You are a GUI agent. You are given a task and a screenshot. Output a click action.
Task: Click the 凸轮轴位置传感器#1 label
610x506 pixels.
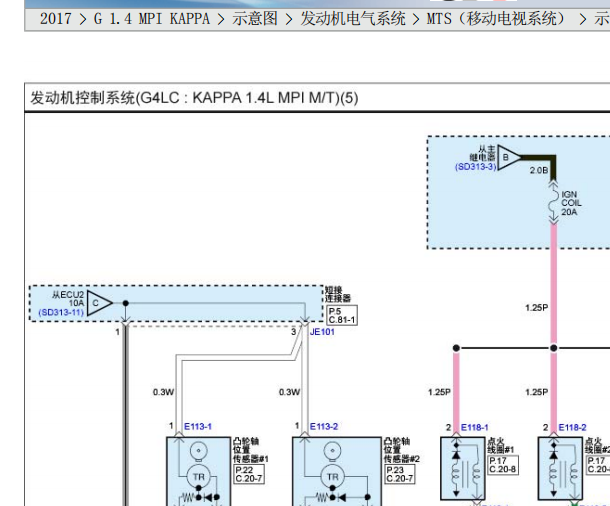pyautogui.click(x=251, y=450)
